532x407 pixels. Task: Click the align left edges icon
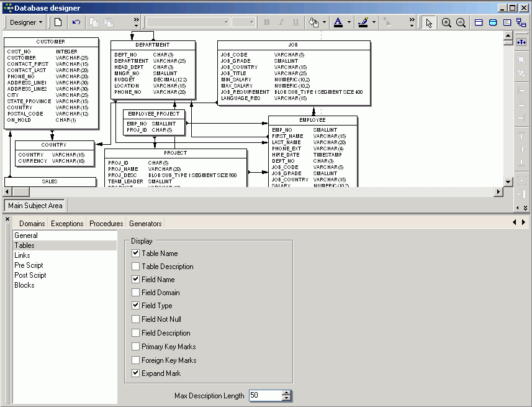point(521,90)
